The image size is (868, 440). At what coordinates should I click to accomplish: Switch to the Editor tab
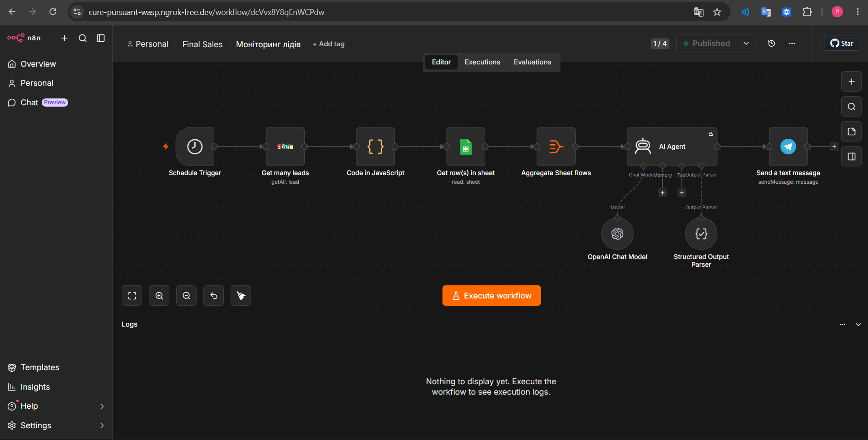pyautogui.click(x=441, y=62)
